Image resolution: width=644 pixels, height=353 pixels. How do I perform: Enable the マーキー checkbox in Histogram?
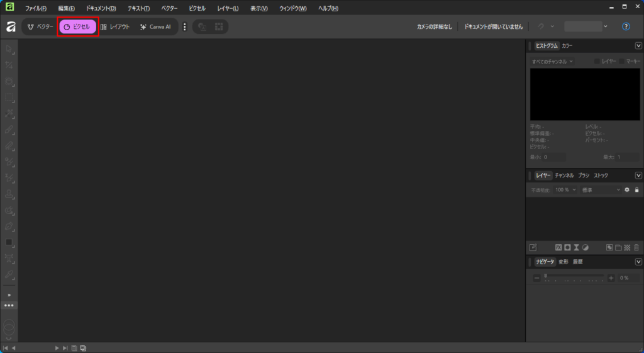[x=622, y=62]
